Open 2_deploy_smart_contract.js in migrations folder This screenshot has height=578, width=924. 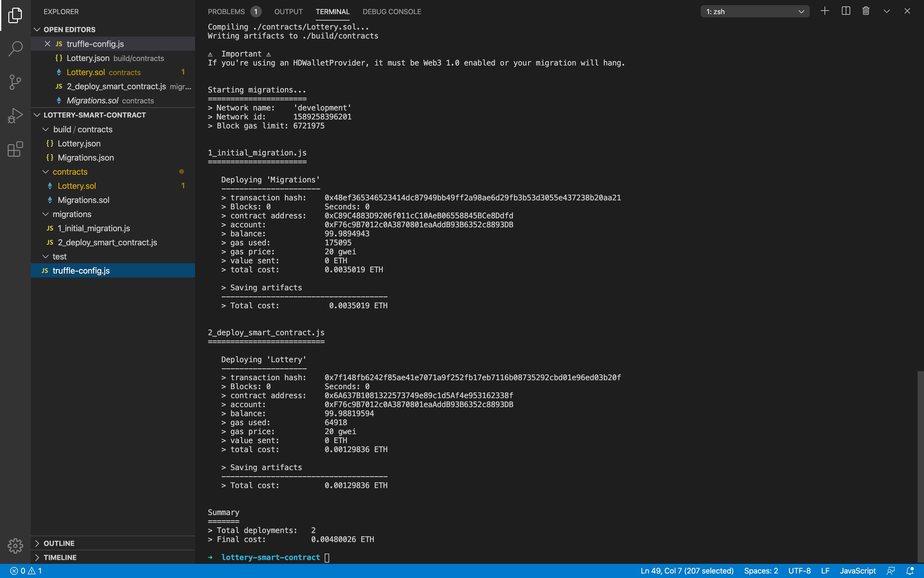[113, 242]
